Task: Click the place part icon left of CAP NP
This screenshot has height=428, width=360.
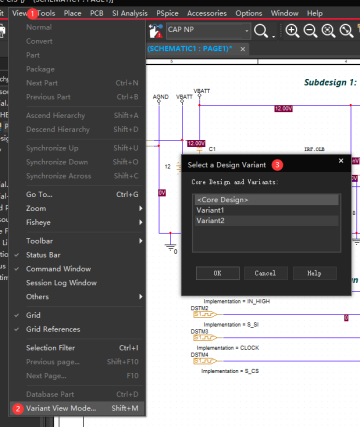Action: pos(156,31)
